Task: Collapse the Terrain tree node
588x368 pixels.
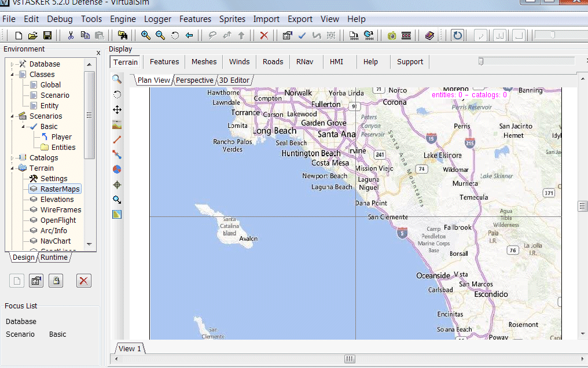Action: (x=13, y=168)
